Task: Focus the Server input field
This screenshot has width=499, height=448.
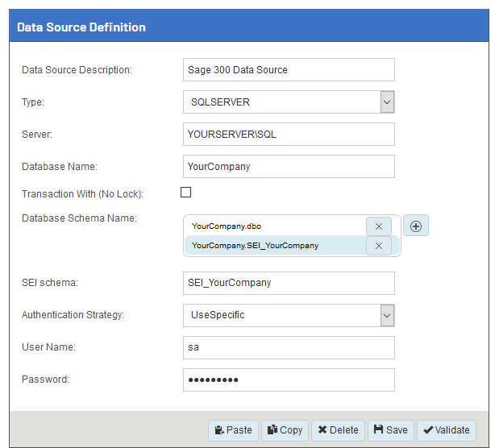Action: coord(289,135)
